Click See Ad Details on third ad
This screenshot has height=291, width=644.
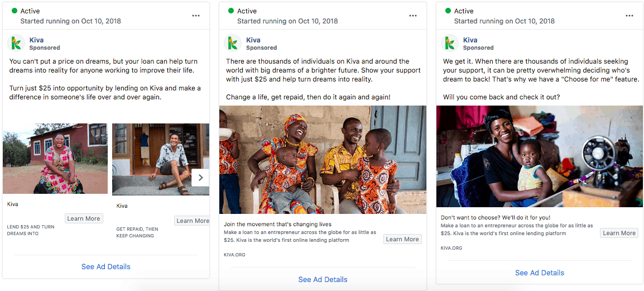click(x=540, y=273)
